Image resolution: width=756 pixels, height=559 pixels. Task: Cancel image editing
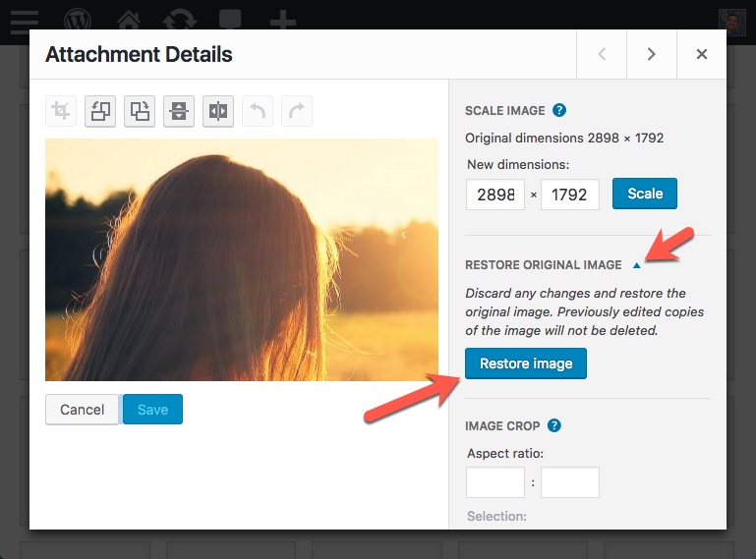[82, 410]
